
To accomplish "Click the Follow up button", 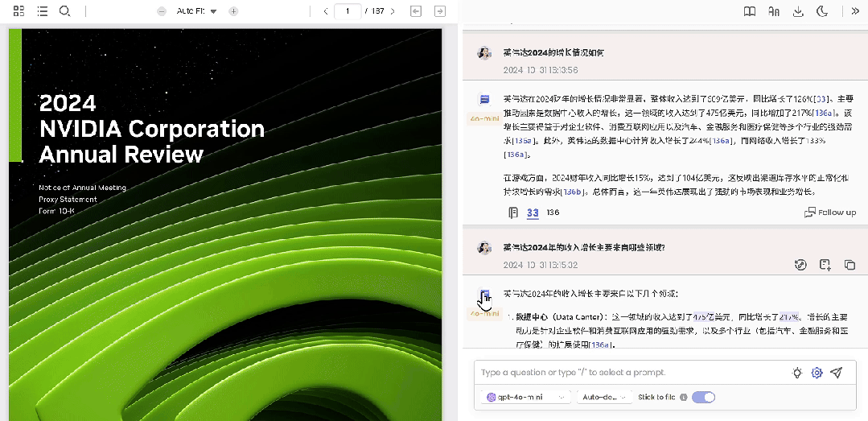I will [x=830, y=213].
